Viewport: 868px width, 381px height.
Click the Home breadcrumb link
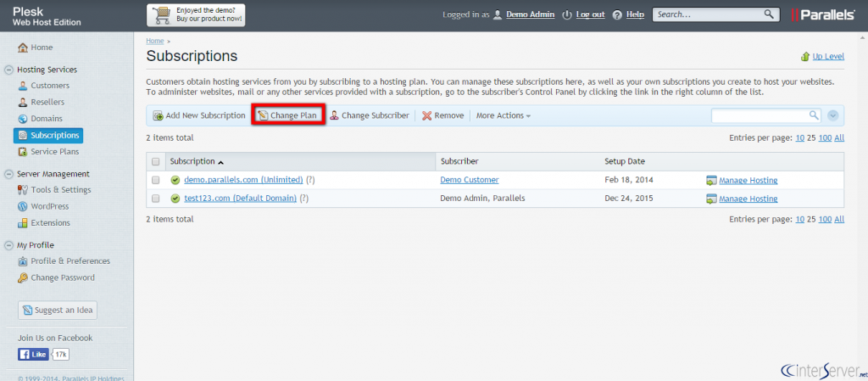coord(155,41)
